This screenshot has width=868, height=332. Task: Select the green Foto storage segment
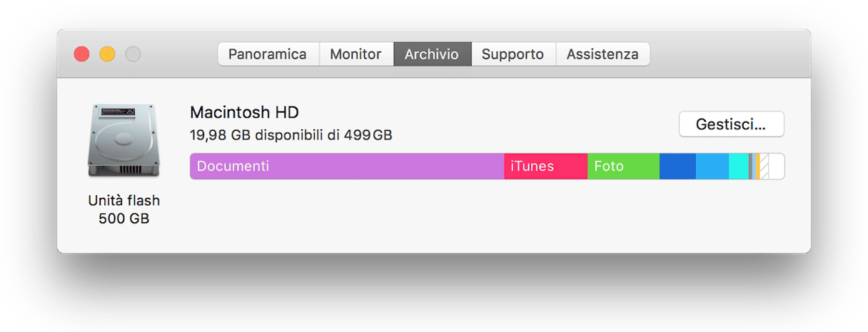[623, 166]
